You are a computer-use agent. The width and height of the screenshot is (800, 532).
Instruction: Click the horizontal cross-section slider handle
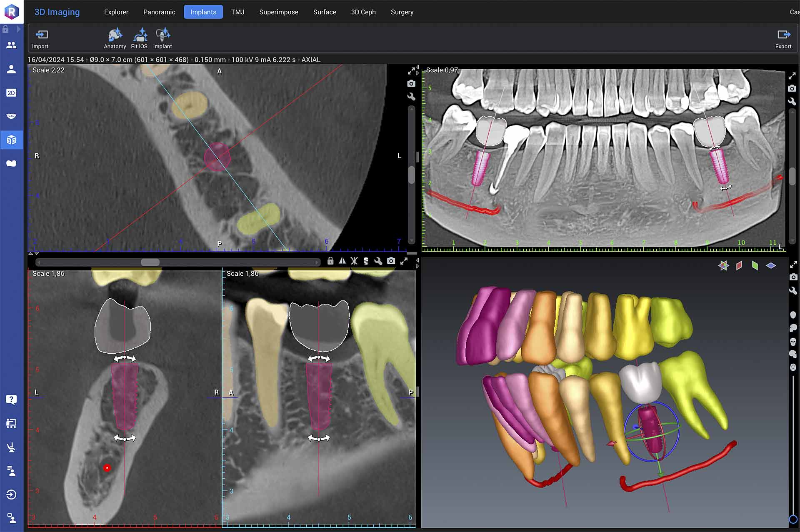click(150, 262)
